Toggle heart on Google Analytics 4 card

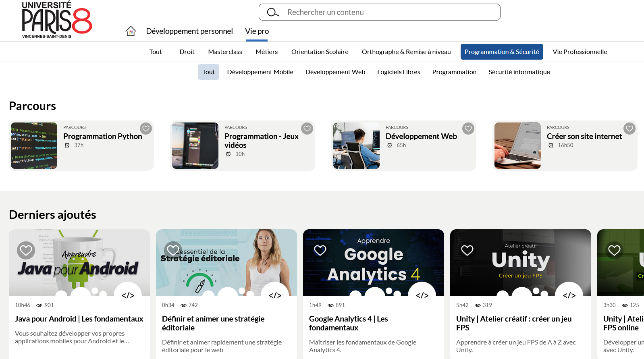(x=320, y=250)
